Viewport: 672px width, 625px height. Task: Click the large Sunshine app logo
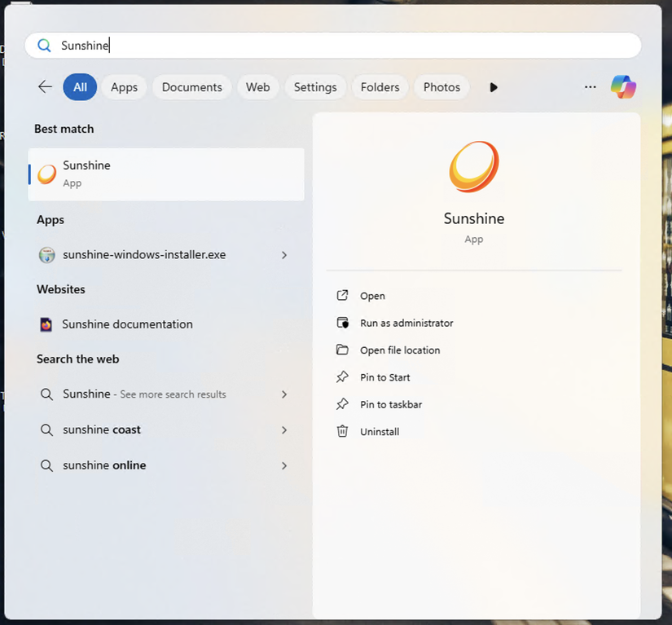tap(473, 166)
